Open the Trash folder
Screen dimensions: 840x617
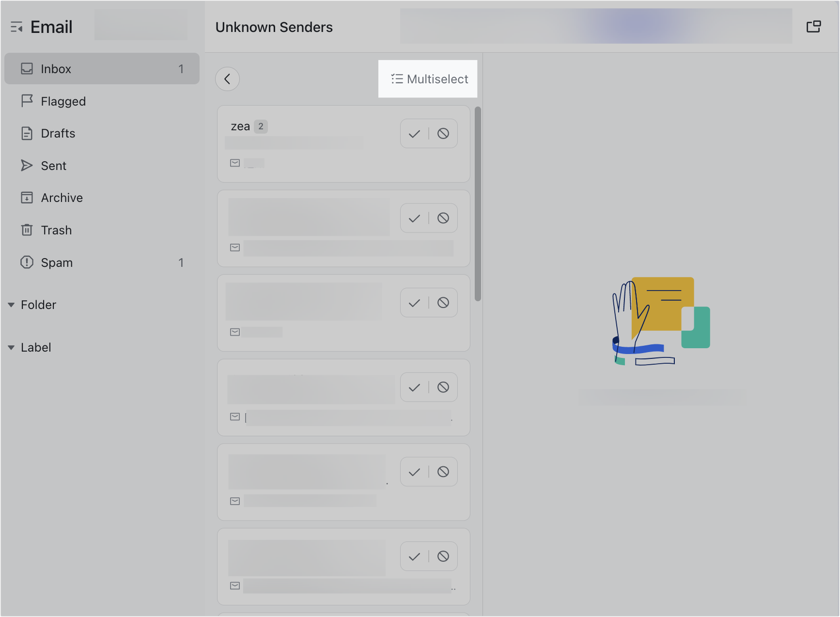point(102,230)
